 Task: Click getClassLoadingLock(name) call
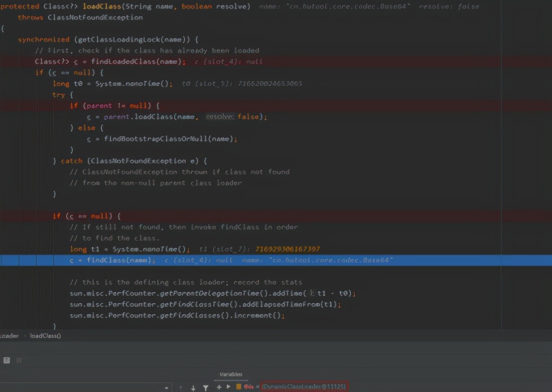click(x=135, y=40)
